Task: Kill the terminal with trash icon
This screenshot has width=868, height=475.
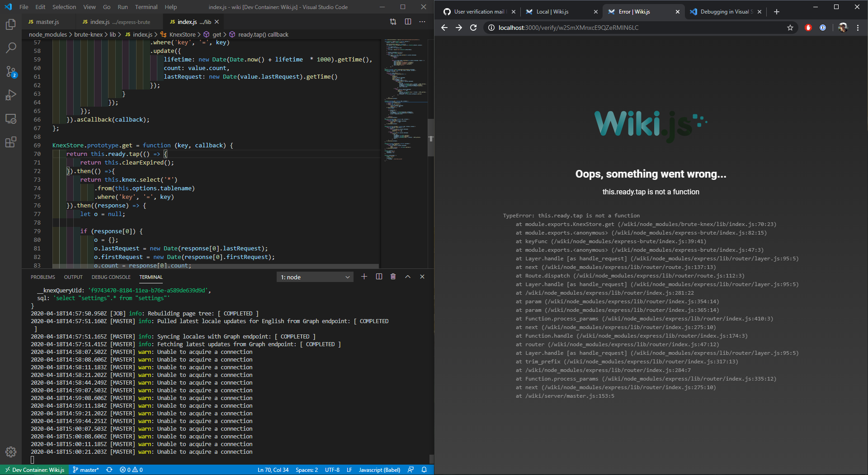Action: [393, 277]
